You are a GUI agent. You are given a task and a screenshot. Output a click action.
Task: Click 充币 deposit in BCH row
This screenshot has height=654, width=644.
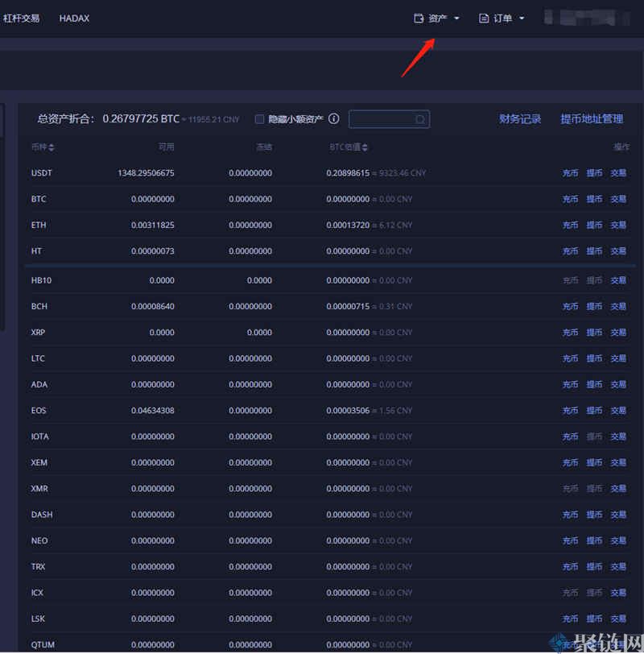pos(570,307)
